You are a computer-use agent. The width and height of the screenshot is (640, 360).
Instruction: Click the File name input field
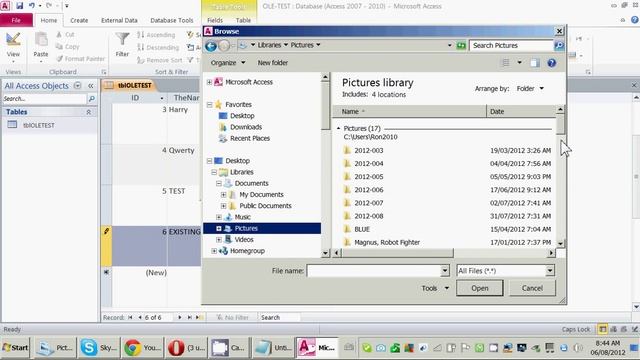pyautogui.click(x=373, y=271)
